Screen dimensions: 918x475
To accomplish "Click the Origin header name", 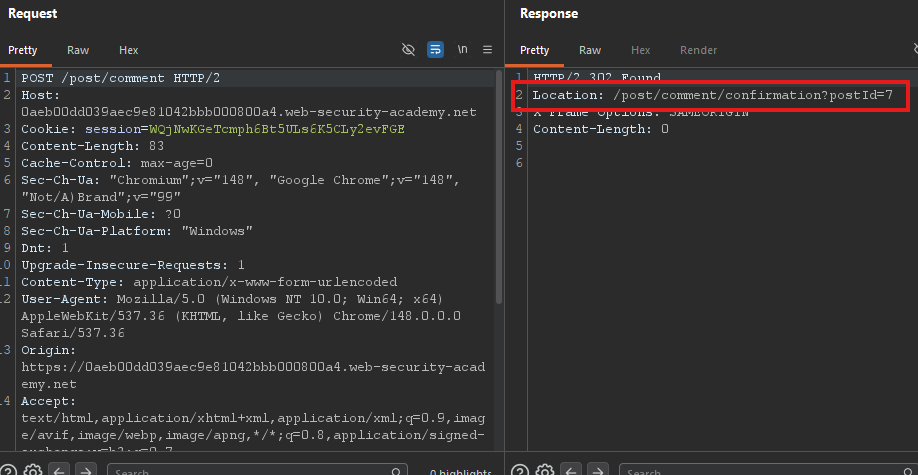I will click(x=49, y=350).
